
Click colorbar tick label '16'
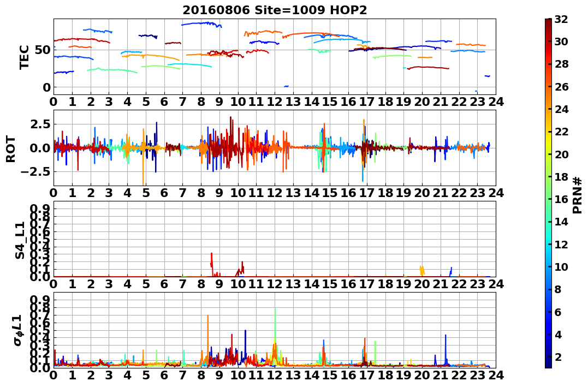(x=561, y=199)
